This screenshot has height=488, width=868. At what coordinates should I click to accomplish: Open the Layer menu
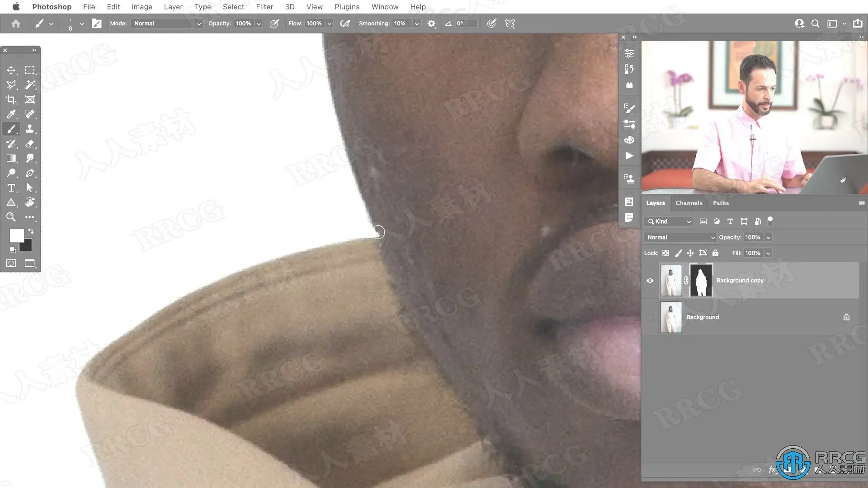coord(173,7)
